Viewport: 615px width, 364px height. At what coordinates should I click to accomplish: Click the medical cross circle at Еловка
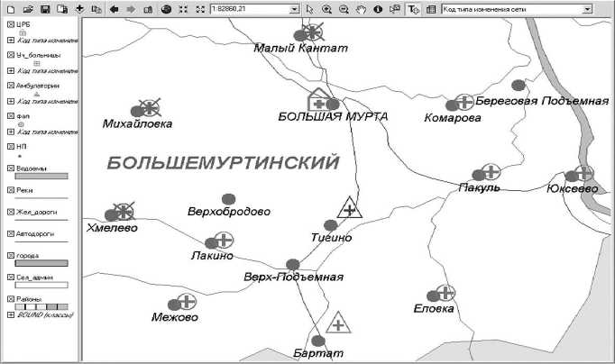coord(445,293)
